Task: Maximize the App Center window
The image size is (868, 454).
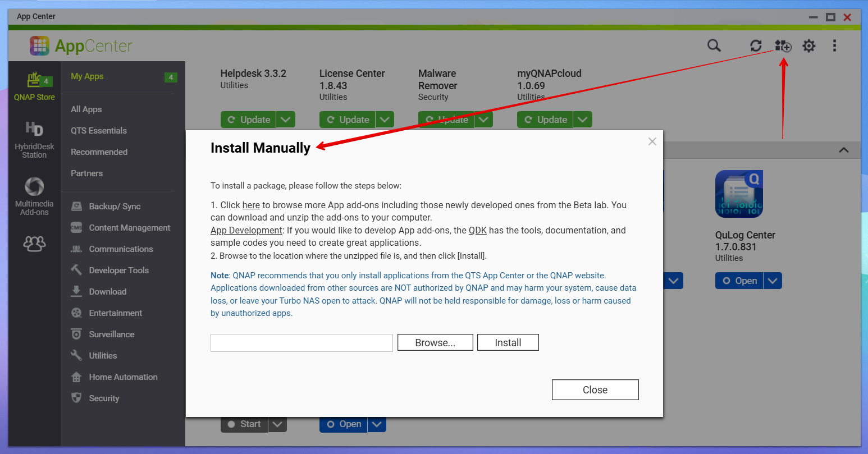Action: (830, 17)
